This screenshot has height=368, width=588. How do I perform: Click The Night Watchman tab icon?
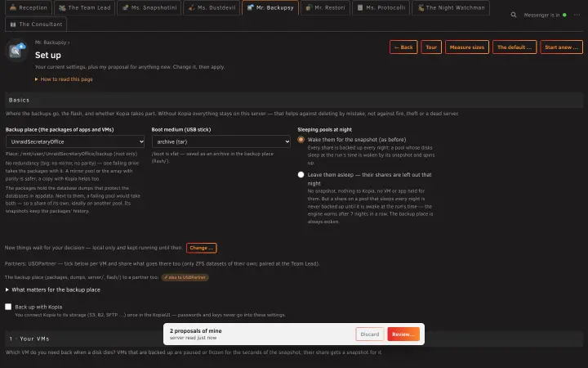(421, 7)
